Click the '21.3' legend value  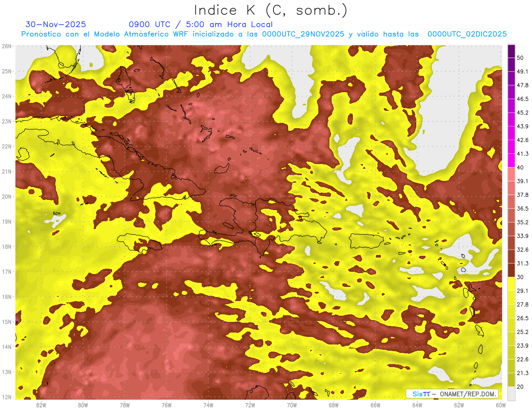[x=523, y=373]
